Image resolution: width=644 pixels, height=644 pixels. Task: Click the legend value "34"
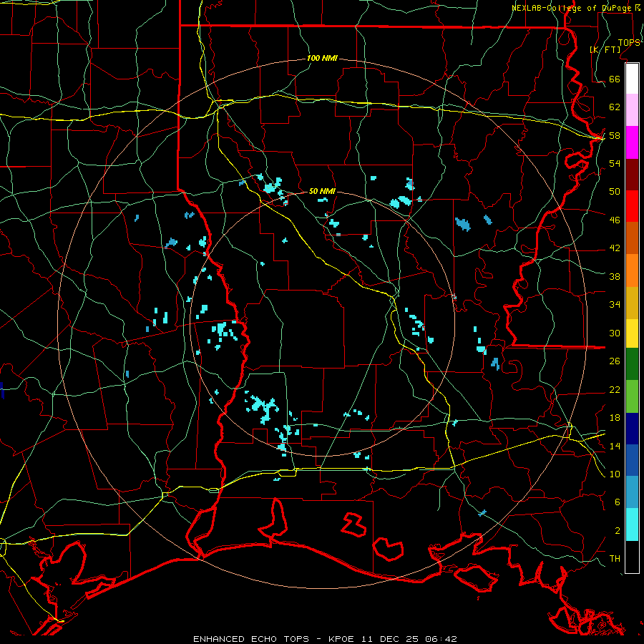(615, 305)
